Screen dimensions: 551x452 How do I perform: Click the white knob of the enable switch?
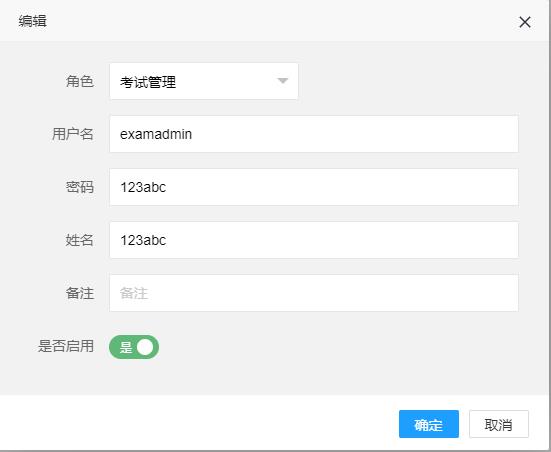click(x=145, y=347)
